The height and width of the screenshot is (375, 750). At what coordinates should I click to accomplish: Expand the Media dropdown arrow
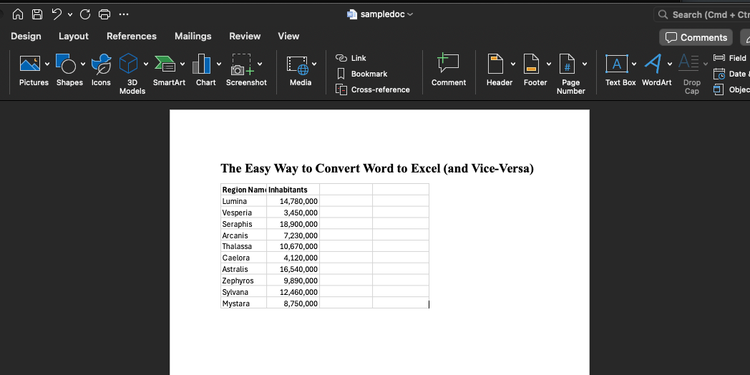point(314,64)
